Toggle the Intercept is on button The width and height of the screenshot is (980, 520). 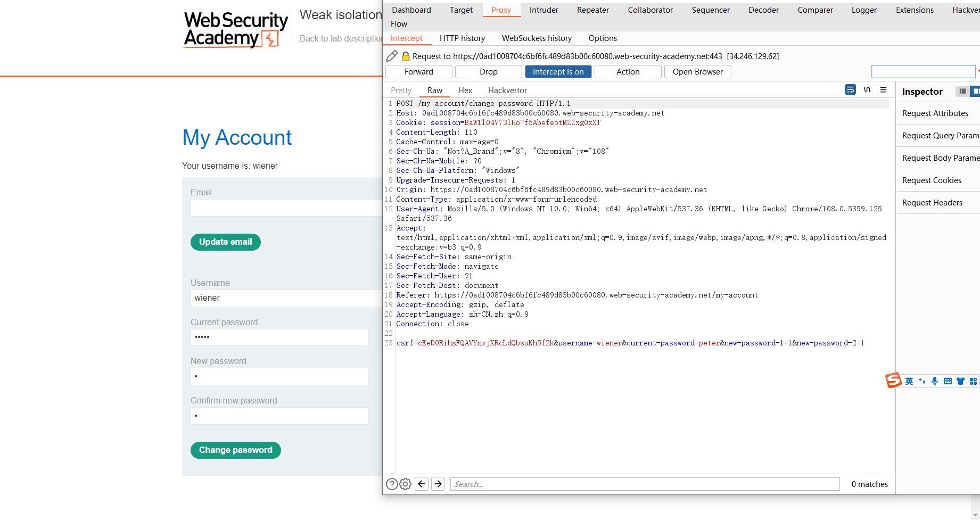(558, 71)
